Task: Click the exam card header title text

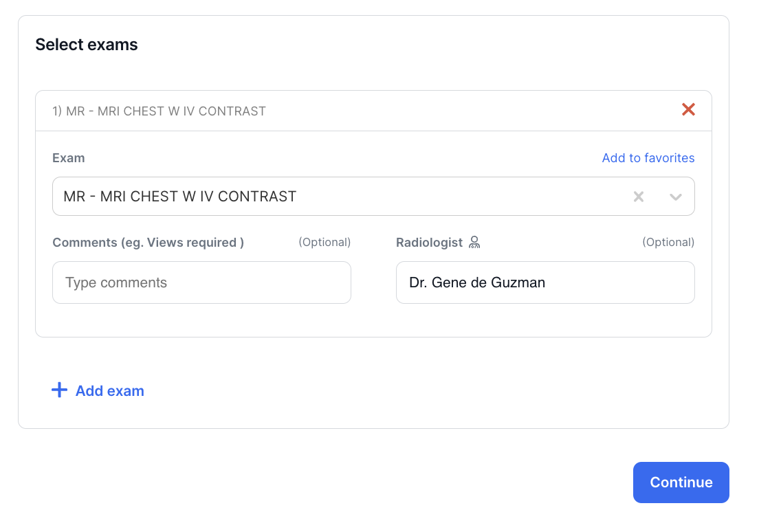Action: tap(159, 111)
